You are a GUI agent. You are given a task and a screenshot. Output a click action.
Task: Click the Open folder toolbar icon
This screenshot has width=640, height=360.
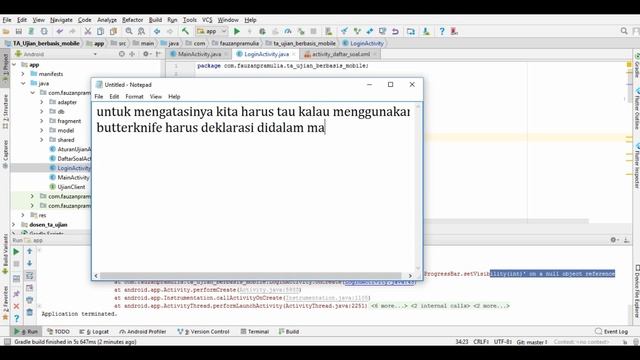coord(6,31)
